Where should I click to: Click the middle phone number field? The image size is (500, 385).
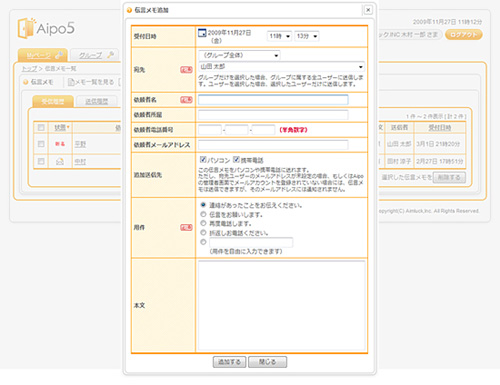click(x=237, y=130)
